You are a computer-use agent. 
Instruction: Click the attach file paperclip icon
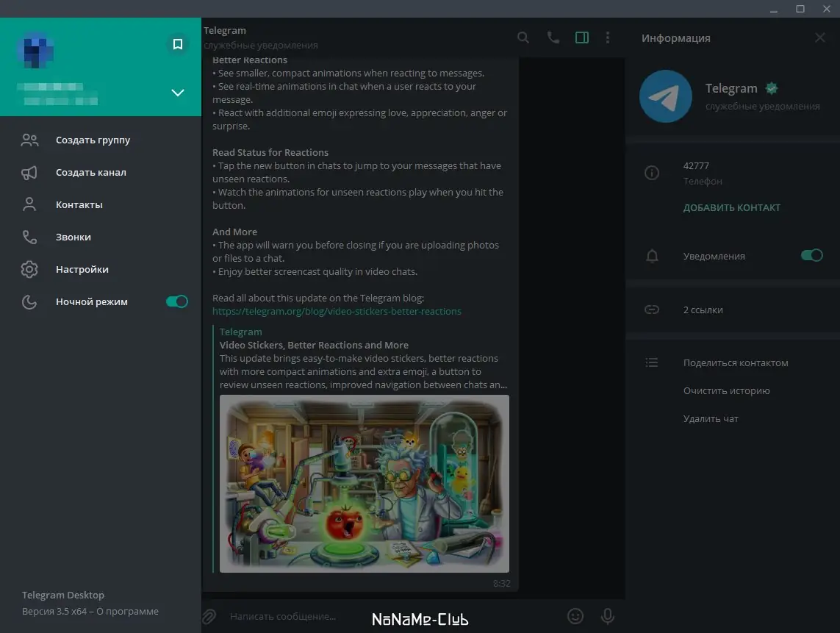pos(209,616)
